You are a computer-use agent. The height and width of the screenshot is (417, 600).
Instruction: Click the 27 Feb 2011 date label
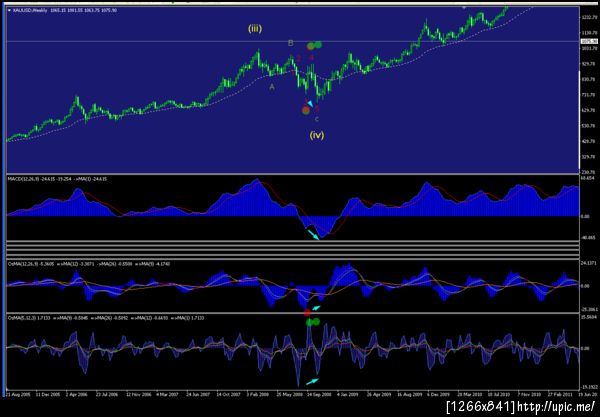tap(559, 394)
